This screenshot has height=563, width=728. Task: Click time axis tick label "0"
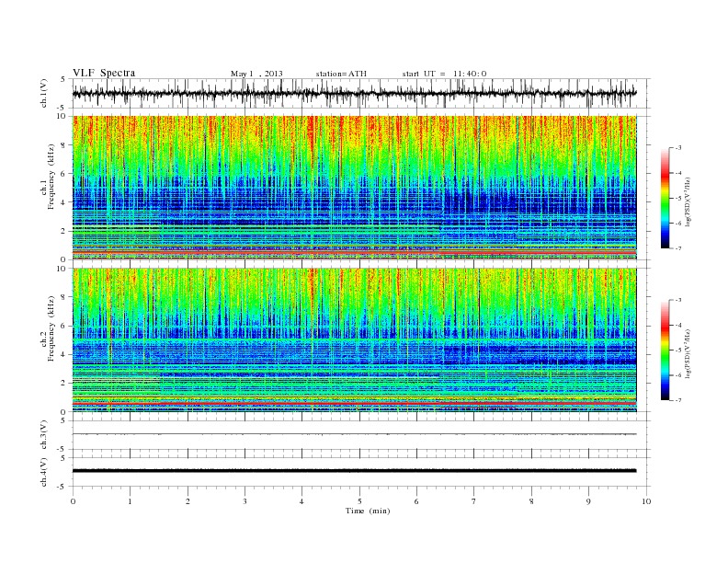click(73, 501)
